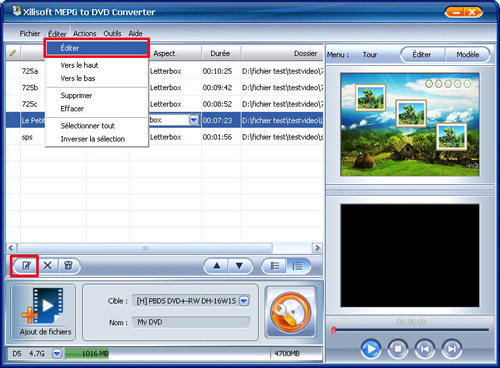Click the playback seek slider handle

click(x=333, y=330)
